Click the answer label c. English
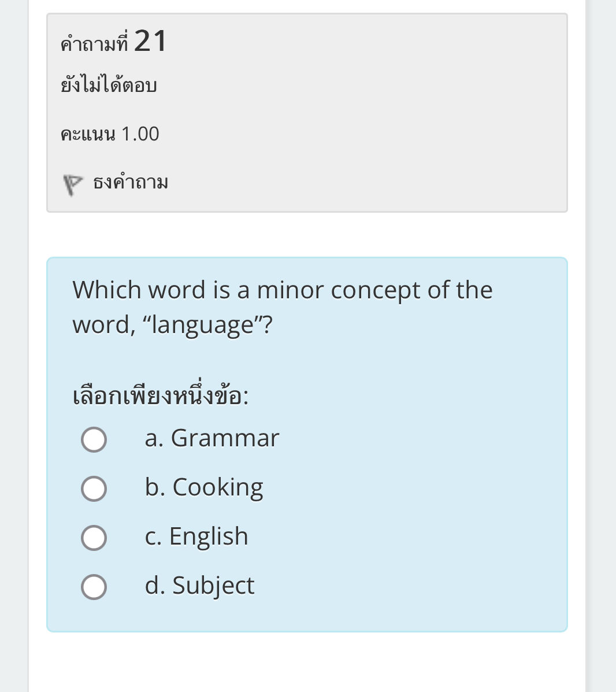616x692 pixels. pos(196,537)
